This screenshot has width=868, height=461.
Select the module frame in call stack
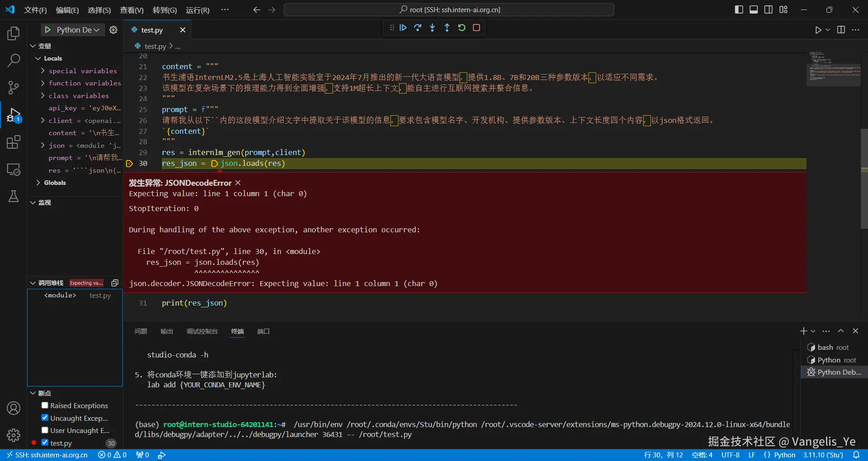tap(75, 295)
